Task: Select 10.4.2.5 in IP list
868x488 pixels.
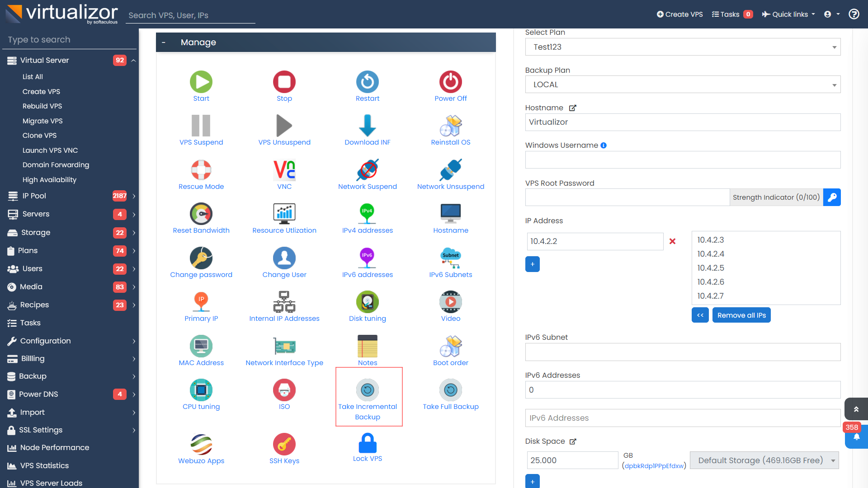Action: click(x=711, y=268)
